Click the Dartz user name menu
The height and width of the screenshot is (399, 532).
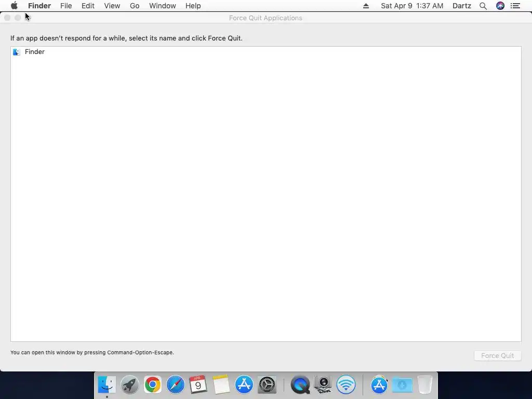[x=462, y=6]
